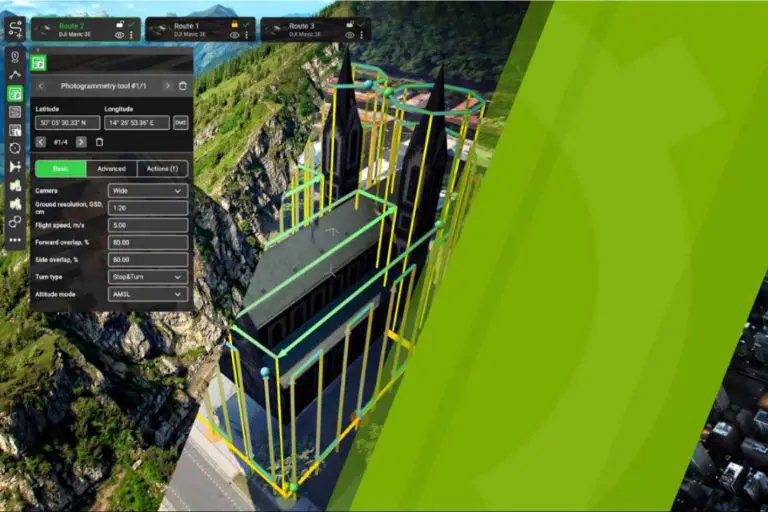Select the waypoint path tool
Image resolution: width=768 pixels, height=512 pixels.
[x=15, y=75]
